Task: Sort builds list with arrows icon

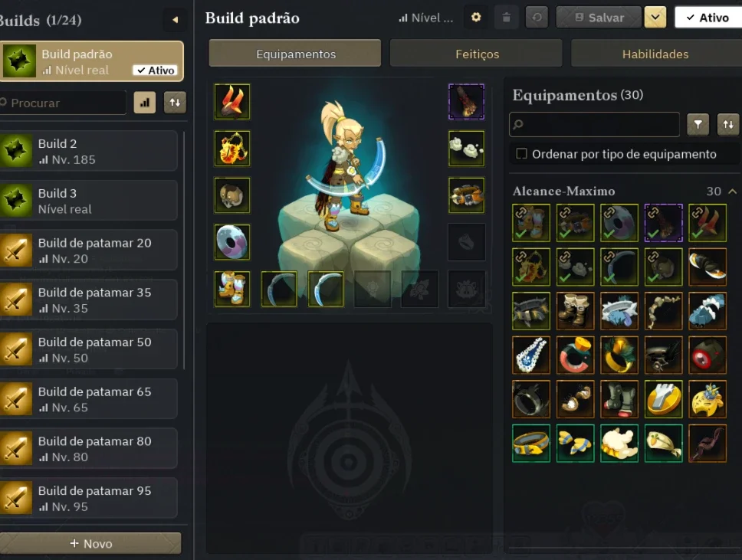Action: (175, 103)
